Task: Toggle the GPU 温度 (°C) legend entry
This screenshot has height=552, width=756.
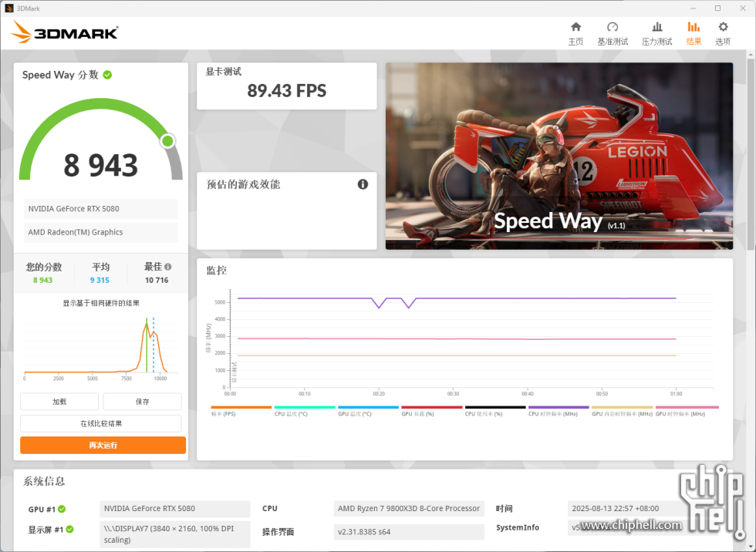Action: (x=369, y=411)
